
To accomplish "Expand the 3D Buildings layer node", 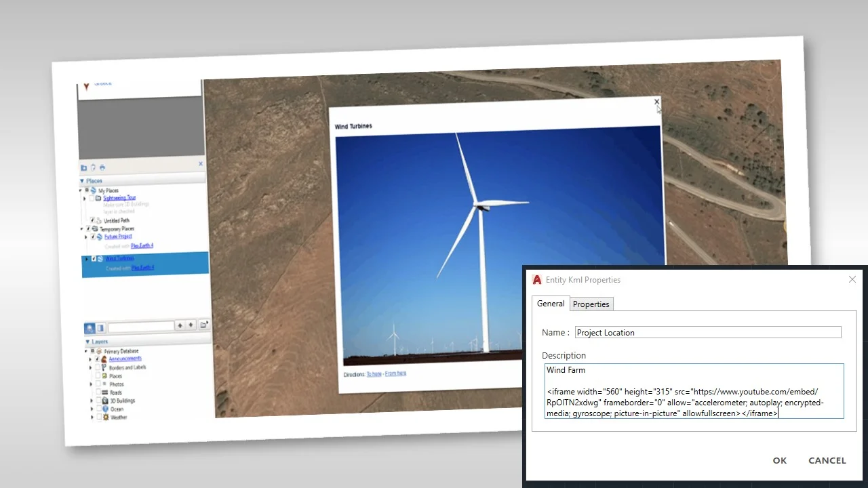I will 92,401.
